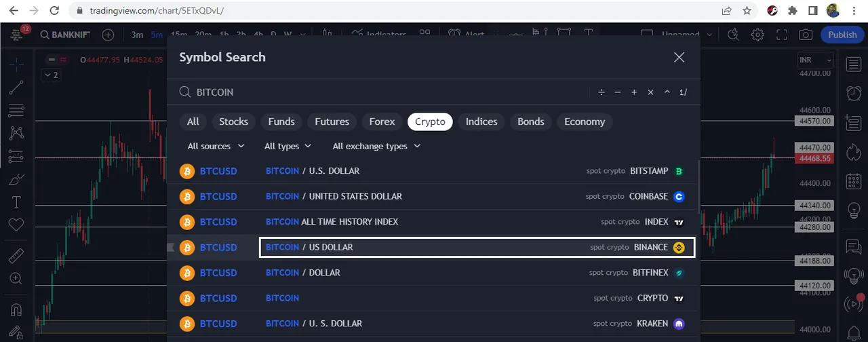Open the calendar icon in right sidebar
The image size is (868, 342).
click(852, 181)
